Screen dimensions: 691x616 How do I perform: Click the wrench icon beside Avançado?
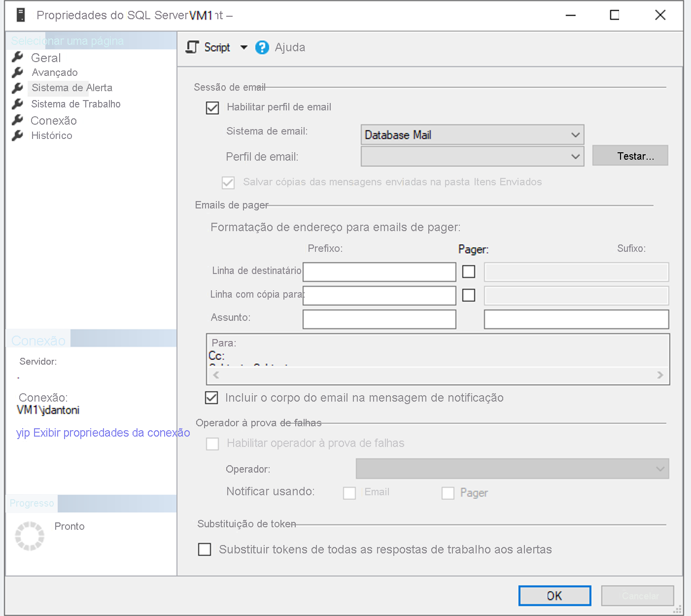tap(18, 71)
